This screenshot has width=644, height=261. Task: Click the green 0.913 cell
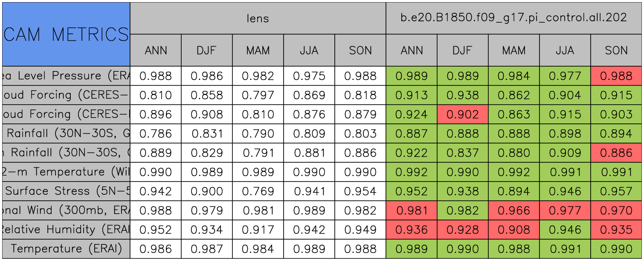[411, 95]
